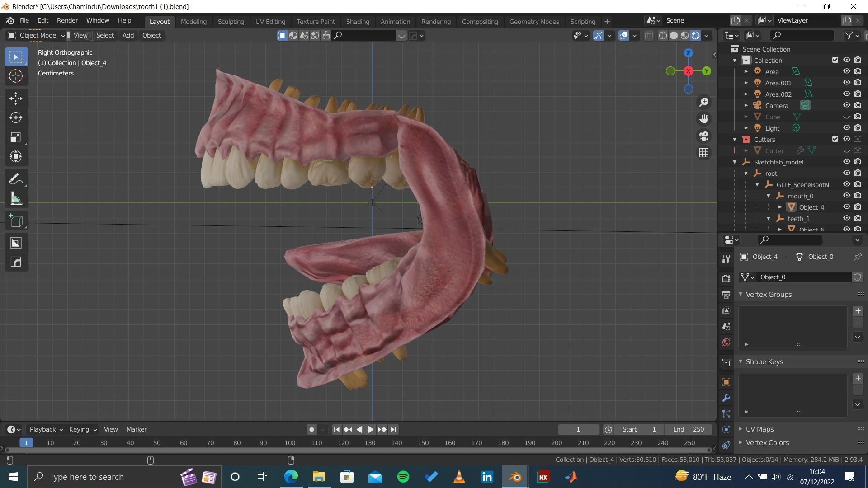Open the Keying dropdown
The width and height of the screenshot is (868, 488).
82,429
